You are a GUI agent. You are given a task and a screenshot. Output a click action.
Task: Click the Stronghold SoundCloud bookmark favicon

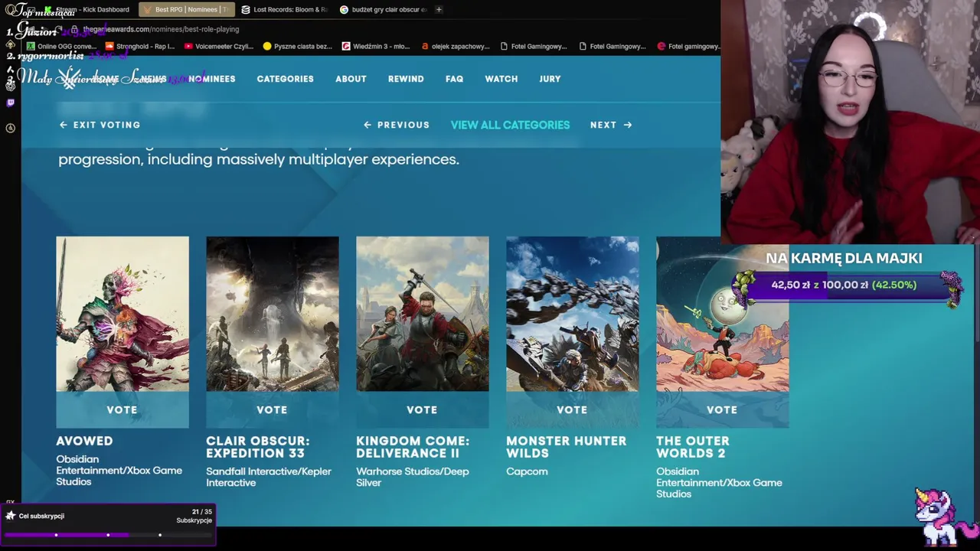(109, 46)
